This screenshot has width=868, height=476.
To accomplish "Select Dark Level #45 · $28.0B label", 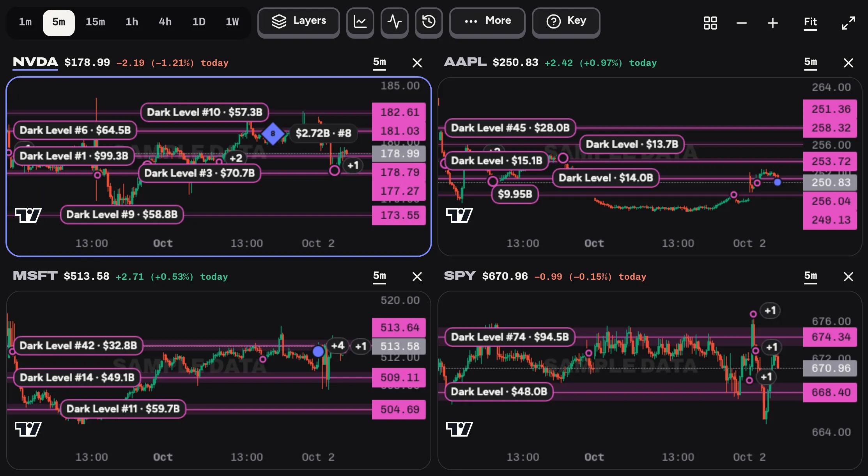I will [x=510, y=128].
